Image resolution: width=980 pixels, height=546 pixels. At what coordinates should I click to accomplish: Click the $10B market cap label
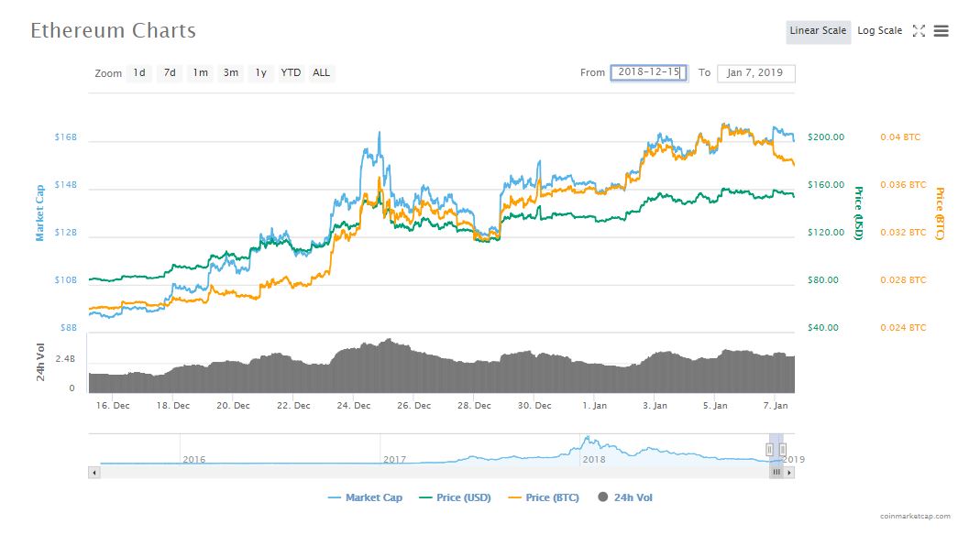pyautogui.click(x=66, y=280)
